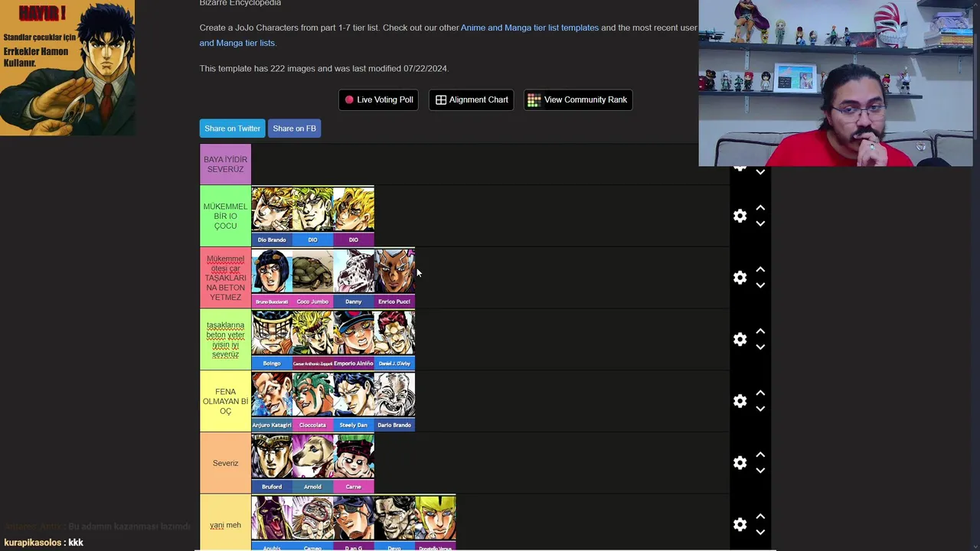Open the Alignment Chart
The image size is (980, 551).
click(x=472, y=99)
